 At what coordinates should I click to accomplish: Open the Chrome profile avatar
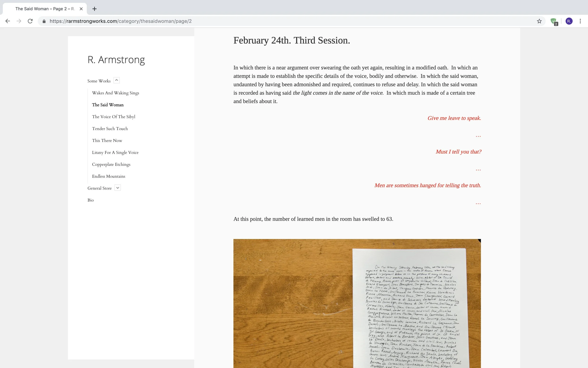(x=569, y=21)
